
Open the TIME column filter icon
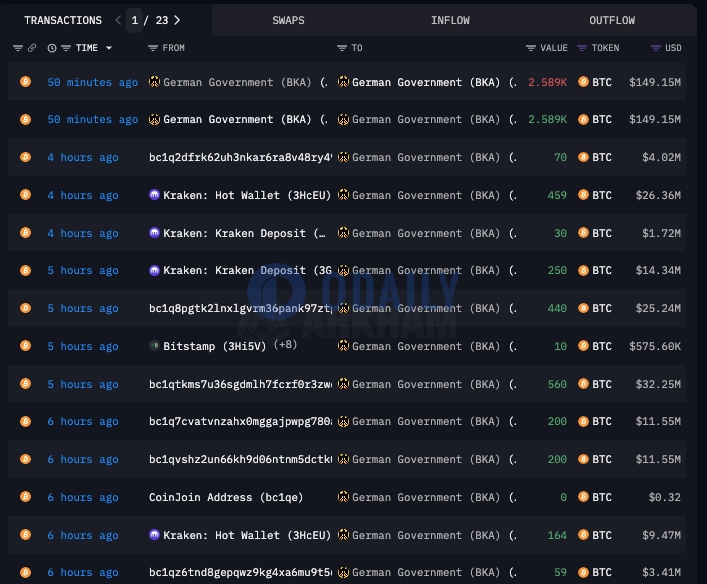point(66,48)
